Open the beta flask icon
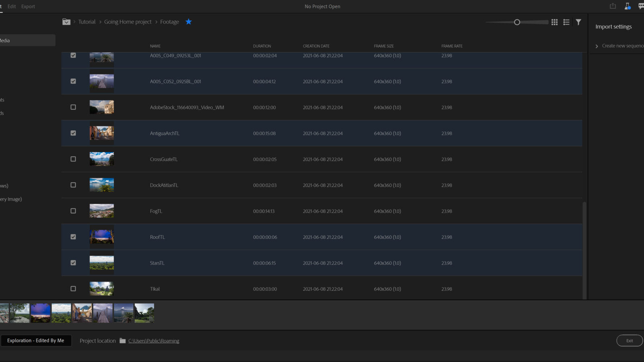 (x=627, y=6)
